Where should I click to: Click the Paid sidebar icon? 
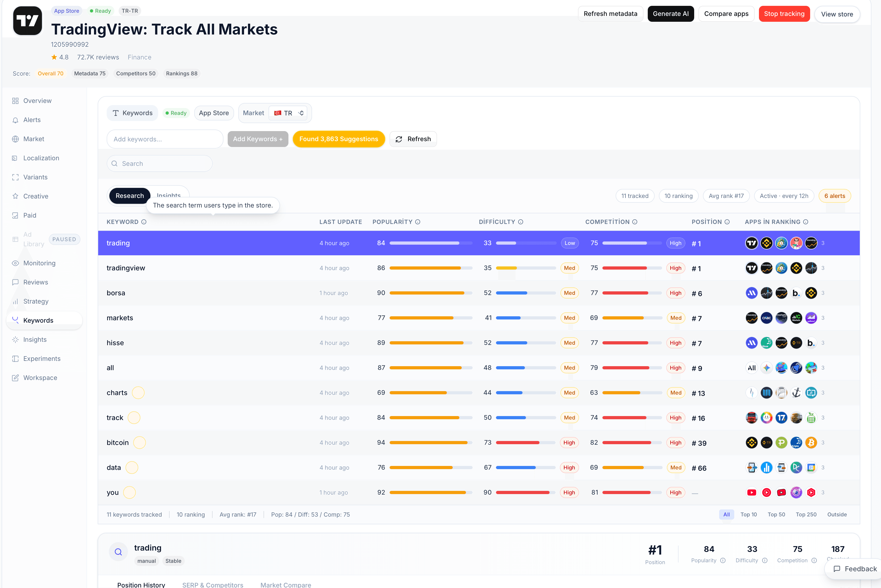(x=15, y=216)
